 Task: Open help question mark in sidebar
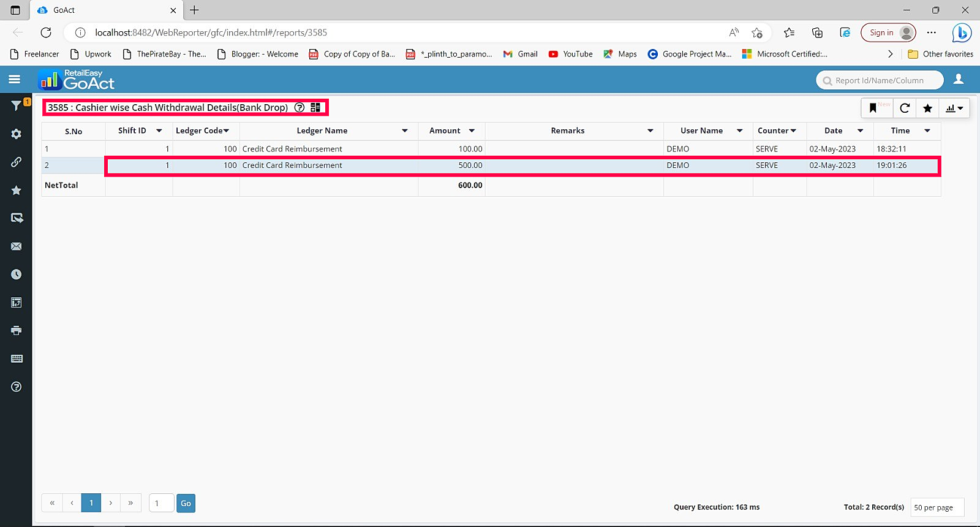pos(17,387)
